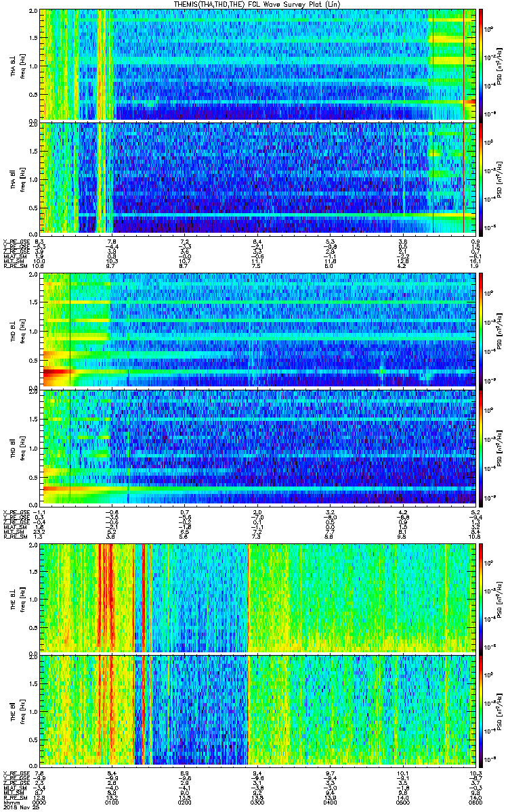Click the 2.0 frequency tick on THE BL axis

33,545
